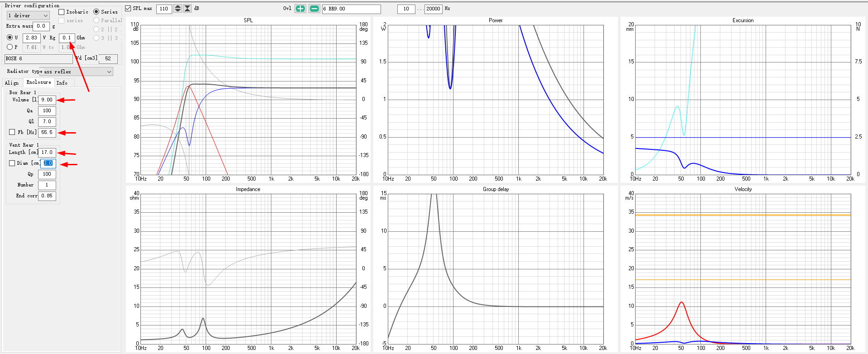
Task: Tick the Fb [Hz] checkbox
Action: coord(12,132)
